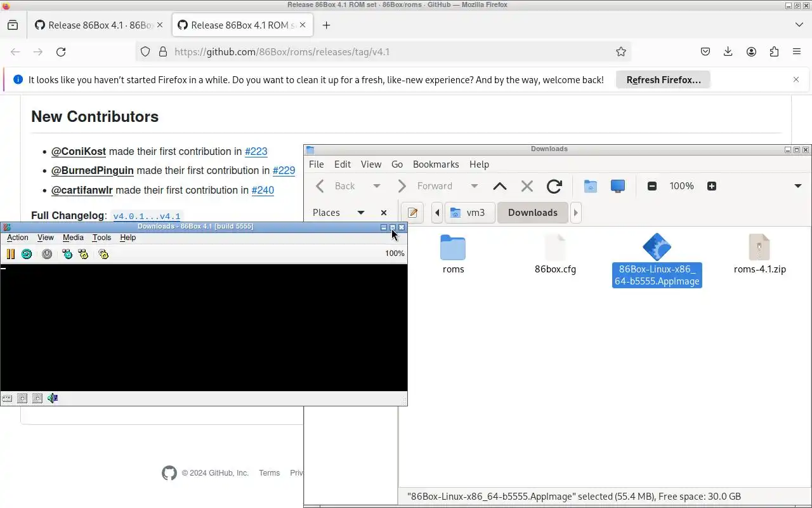The width and height of the screenshot is (812, 508).
Task: Click the 86Box hard reset icon
Action: (27, 254)
